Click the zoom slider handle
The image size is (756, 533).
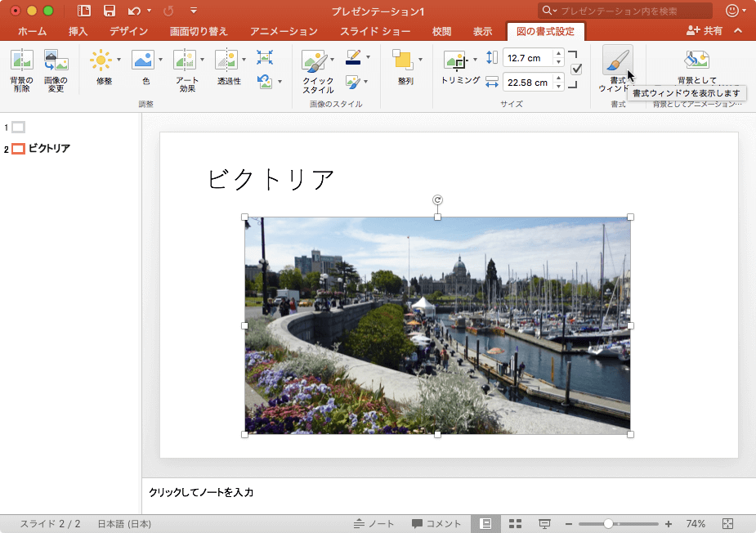point(608,523)
